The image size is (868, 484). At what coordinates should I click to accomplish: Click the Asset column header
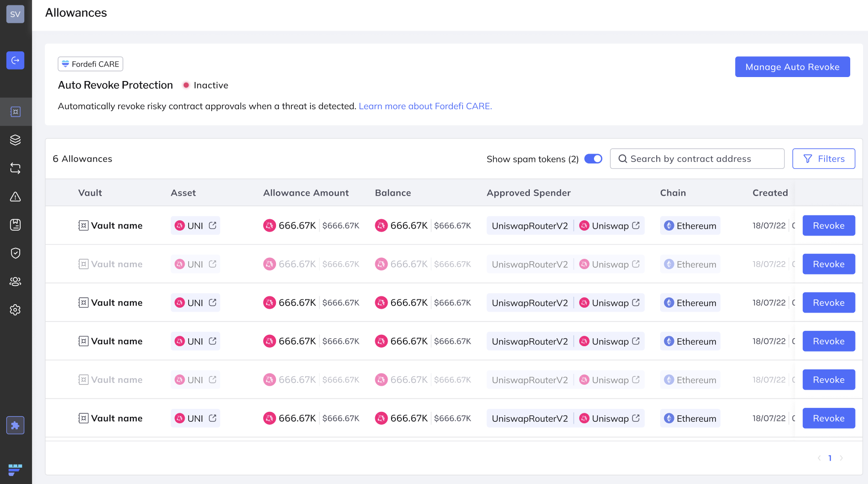point(183,193)
